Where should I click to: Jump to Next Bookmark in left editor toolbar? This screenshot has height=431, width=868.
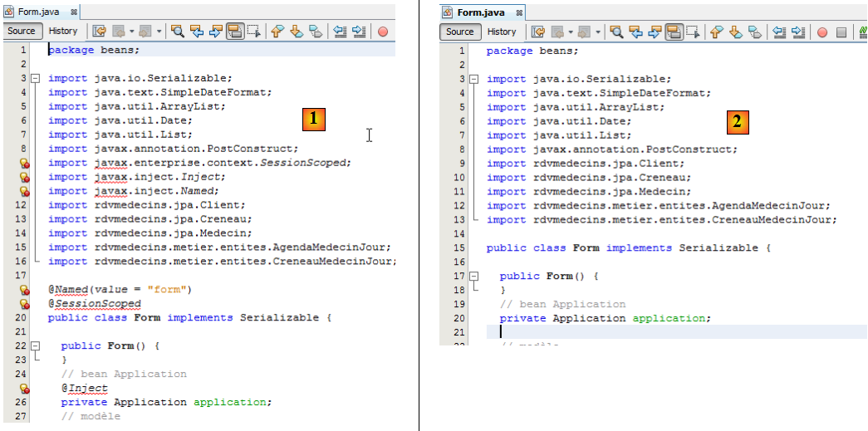(297, 32)
